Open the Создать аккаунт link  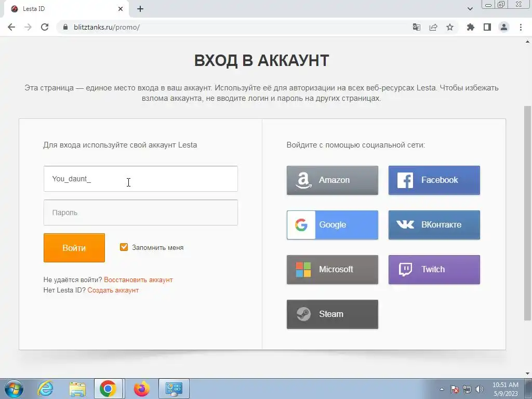(x=113, y=290)
